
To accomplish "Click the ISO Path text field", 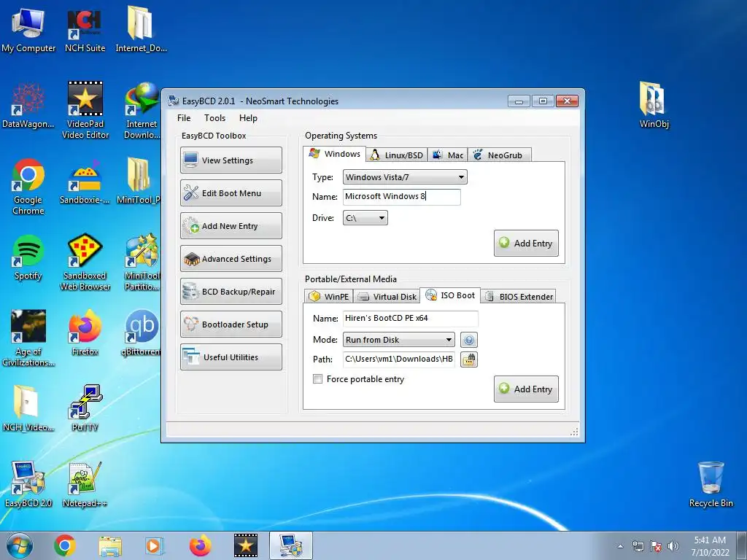I will click(399, 359).
